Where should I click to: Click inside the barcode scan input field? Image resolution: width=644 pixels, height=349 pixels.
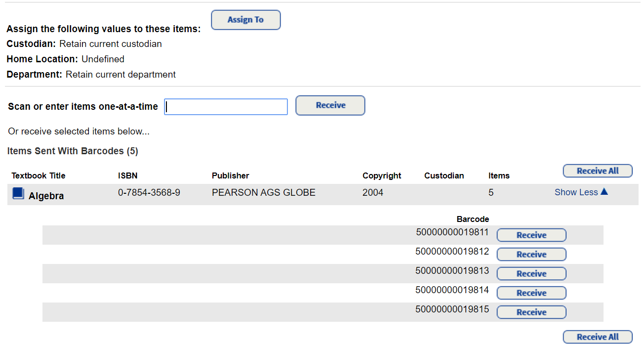226,107
